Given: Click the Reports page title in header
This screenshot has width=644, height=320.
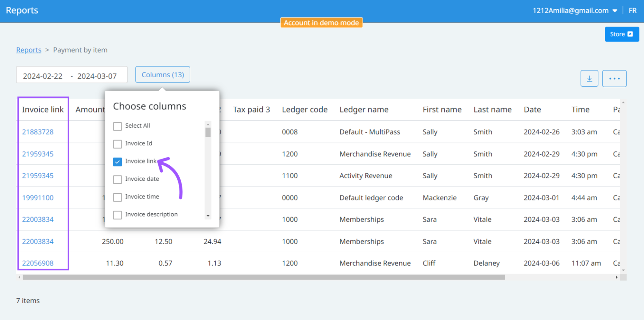Looking at the screenshot, I should [x=22, y=10].
